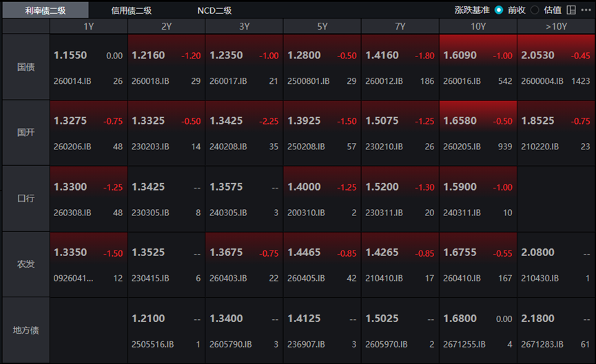This screenshot has width=596, height=364.
Task: Open bond code 260016.IB
Action: (462, 81)
